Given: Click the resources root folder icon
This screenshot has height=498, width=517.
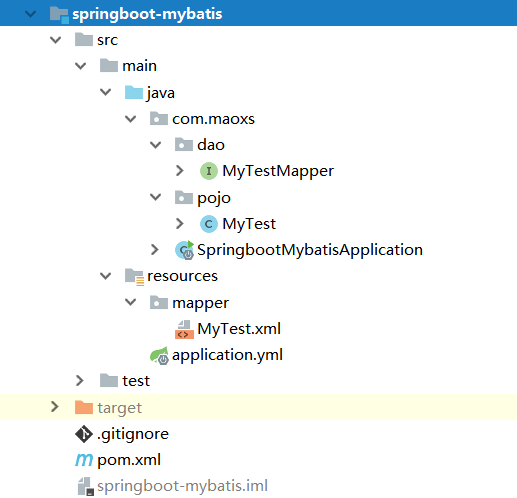Looking at the screenshot, I should coord(134,277).
